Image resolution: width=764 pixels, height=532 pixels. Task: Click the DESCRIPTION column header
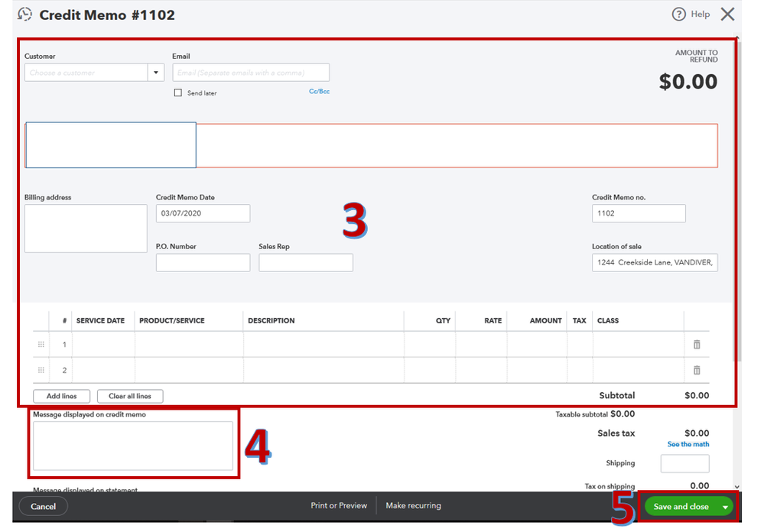[271, 320]
